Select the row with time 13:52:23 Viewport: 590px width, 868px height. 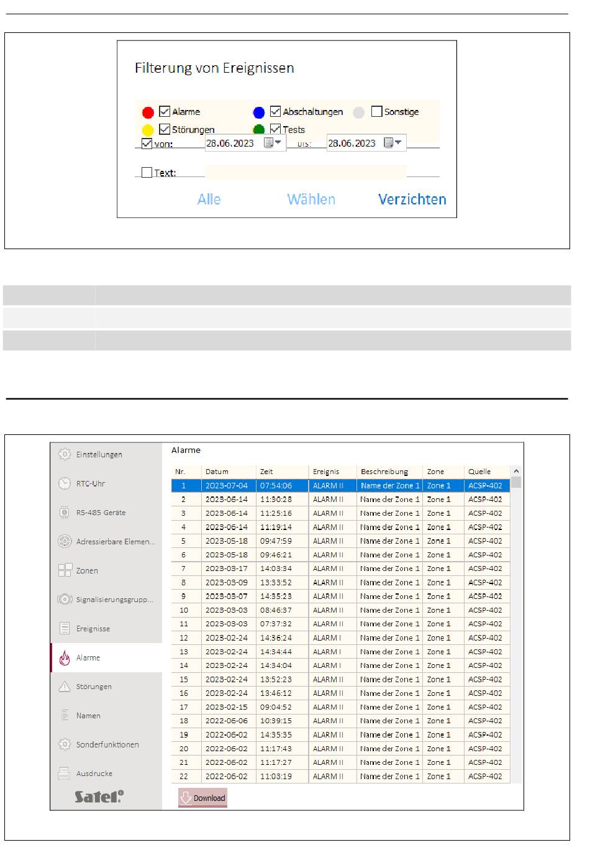click(340, 680)
